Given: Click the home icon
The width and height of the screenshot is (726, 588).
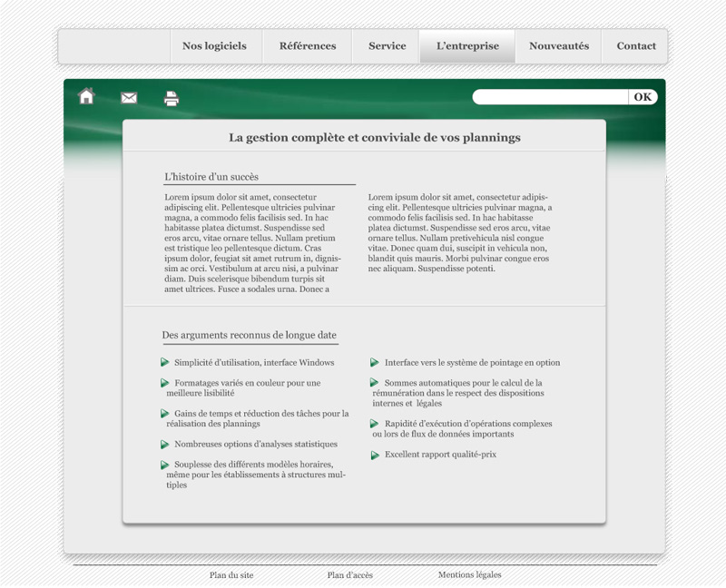Looking at the screenshot, I should tap(86, 96).
